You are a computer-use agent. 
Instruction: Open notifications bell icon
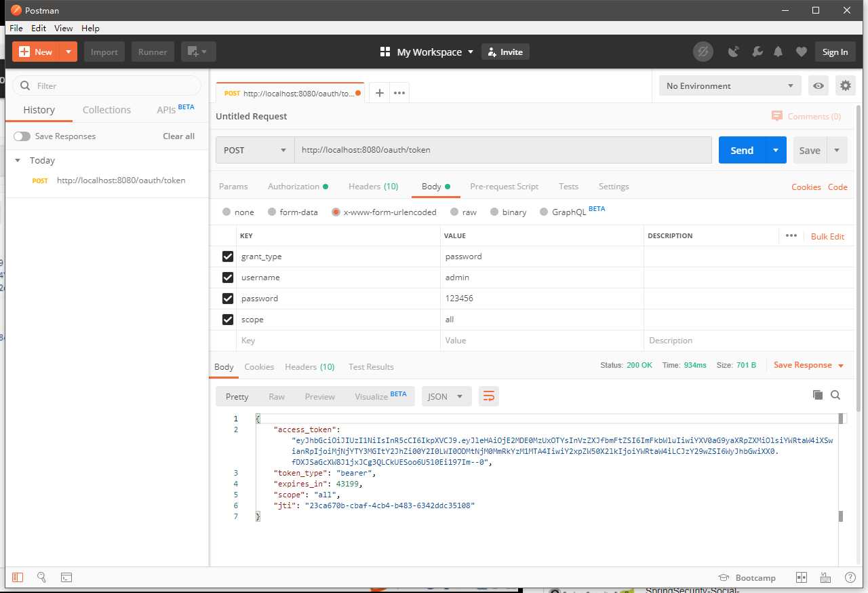(778, 52)
